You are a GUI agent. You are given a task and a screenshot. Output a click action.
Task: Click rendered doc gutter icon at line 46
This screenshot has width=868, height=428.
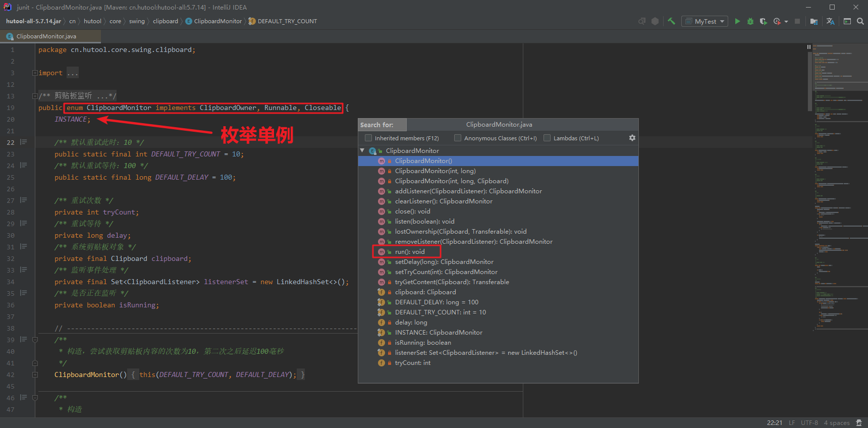click(24, 397)
